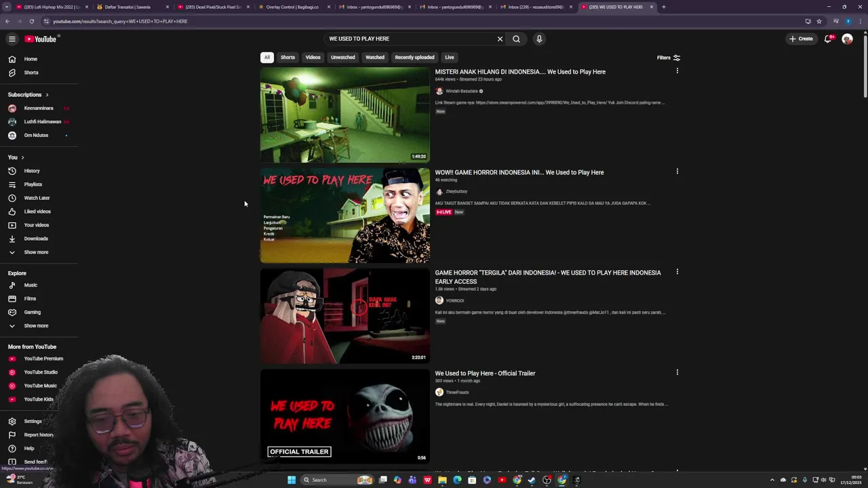
Task: Open YOWROOI channel link
Action: [455, 300]
